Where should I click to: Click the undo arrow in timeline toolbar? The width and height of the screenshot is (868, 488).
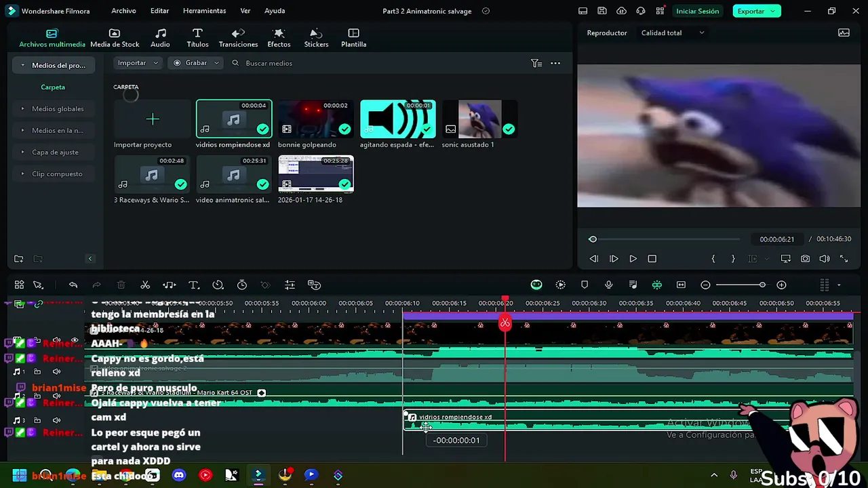pyautogui.click(x=73, y=285)
